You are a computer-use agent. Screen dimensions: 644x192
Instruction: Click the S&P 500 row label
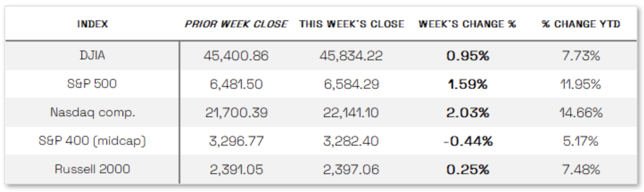coord(92,84)
